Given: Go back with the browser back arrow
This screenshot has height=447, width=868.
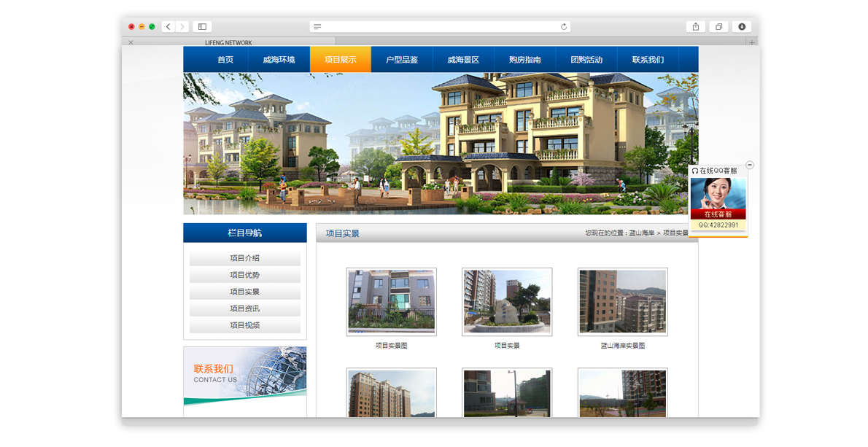Looking at the screenshot, I should (x=168, y=26).
